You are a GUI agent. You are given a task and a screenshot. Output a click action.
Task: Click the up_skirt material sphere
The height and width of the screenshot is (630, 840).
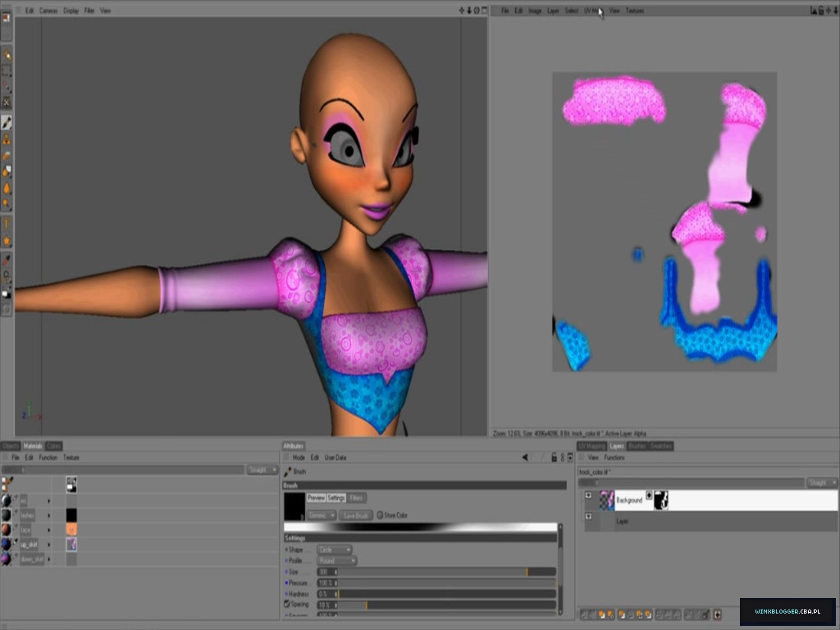coord(6,545)
